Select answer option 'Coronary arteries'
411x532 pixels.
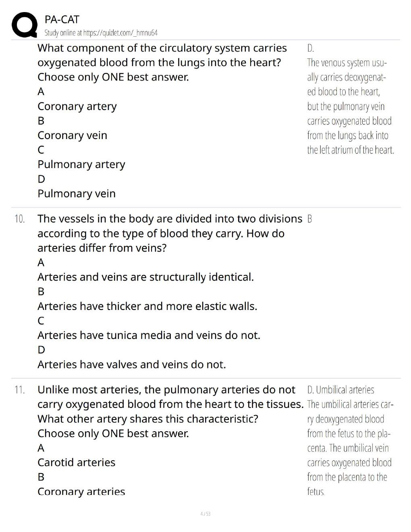tap(81, 491)
